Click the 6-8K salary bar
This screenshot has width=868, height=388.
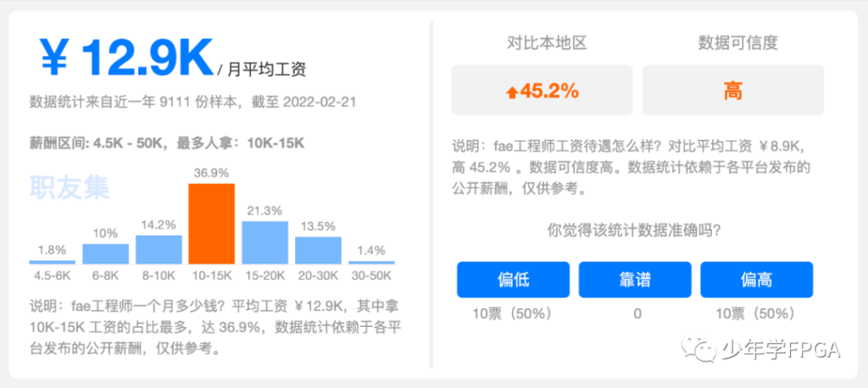point(105,253)
